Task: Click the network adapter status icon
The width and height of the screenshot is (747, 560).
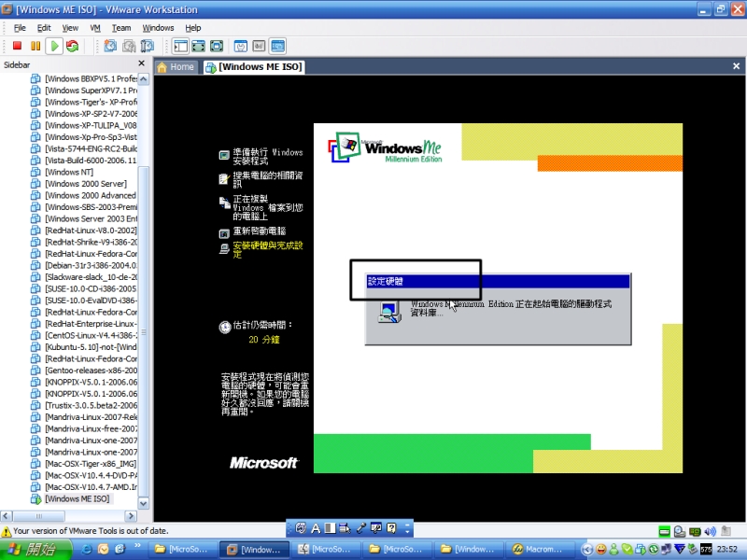Action: (695, 531)
